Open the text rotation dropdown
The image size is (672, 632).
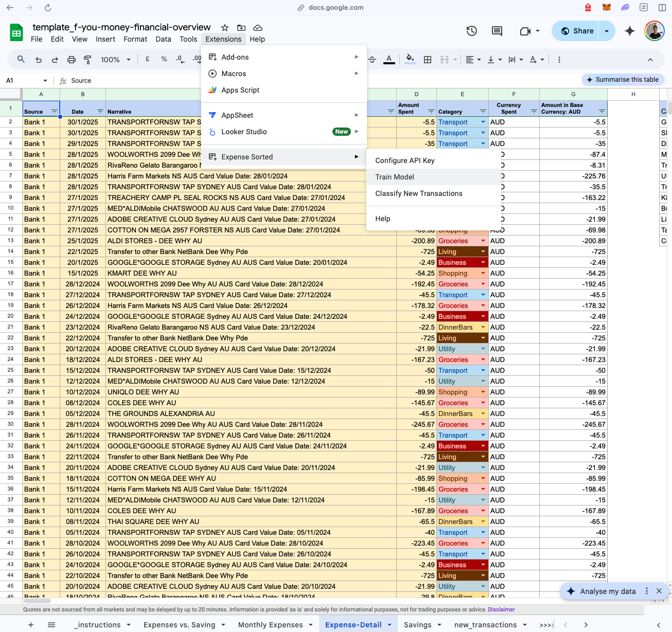tap(537, 60)
